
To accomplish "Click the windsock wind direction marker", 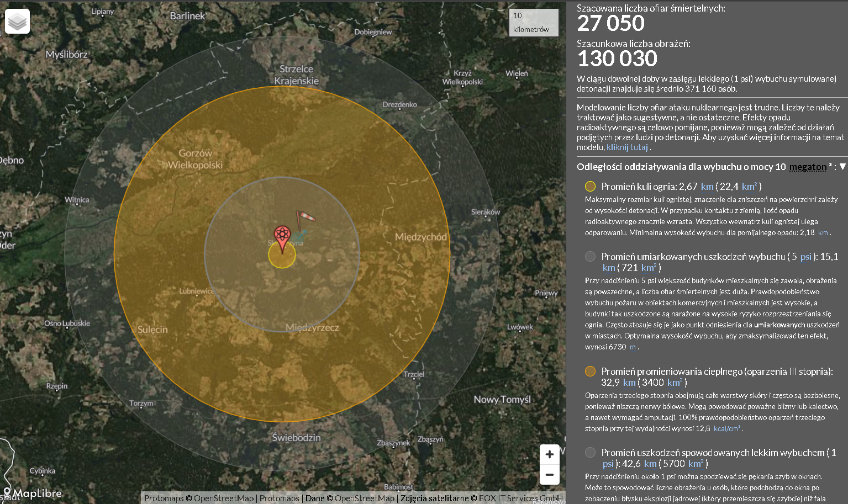I will pyautogui.click(x=304, y=219).
